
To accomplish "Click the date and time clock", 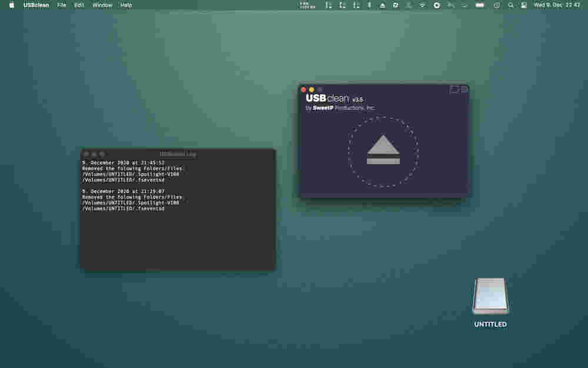I will pyautogui.click(x=556, y=5).
